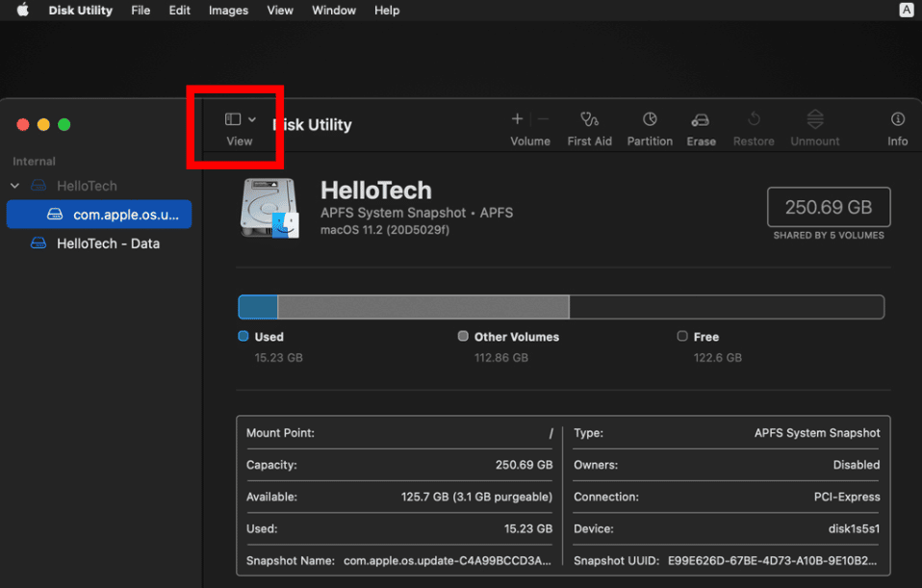922x588 pixels.
Task: Click Available 125.7 GB (3.1 GB purgeable)
Action: [476, 497]
